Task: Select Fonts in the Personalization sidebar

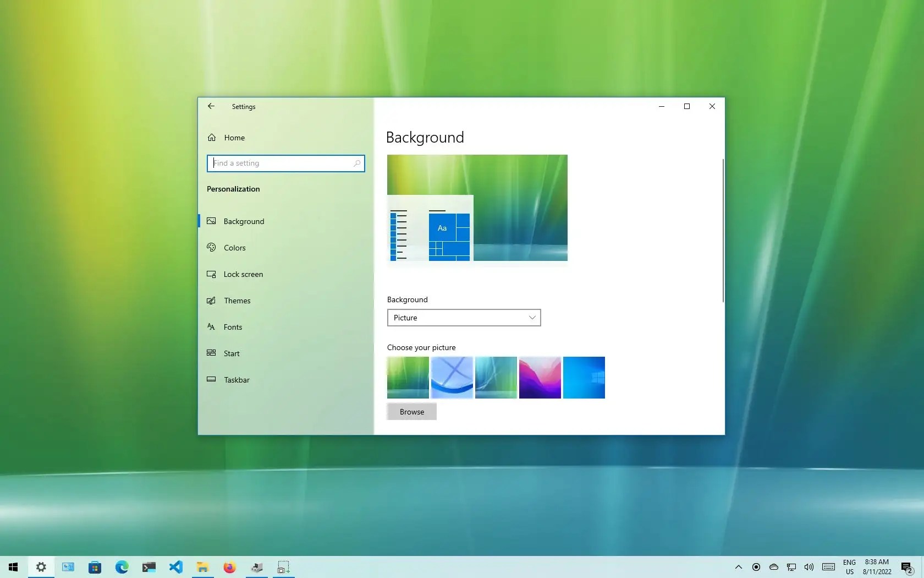Action: click(233, 326)
